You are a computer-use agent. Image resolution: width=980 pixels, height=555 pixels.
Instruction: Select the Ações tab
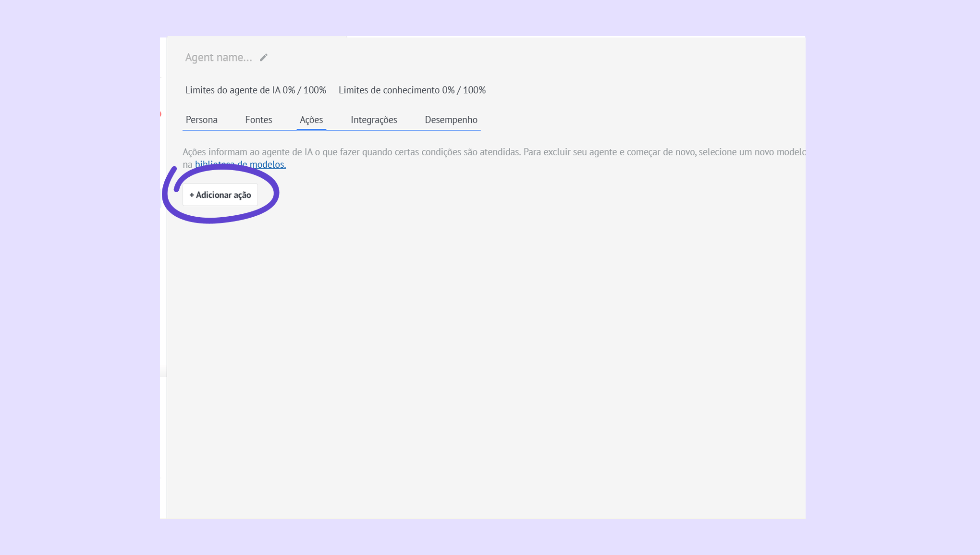pyautogui.click(x=311, y=120)
